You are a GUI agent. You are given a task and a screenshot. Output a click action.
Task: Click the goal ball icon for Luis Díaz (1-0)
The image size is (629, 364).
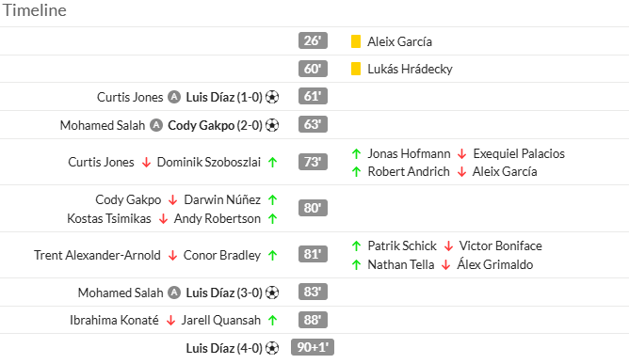point(272,97)
